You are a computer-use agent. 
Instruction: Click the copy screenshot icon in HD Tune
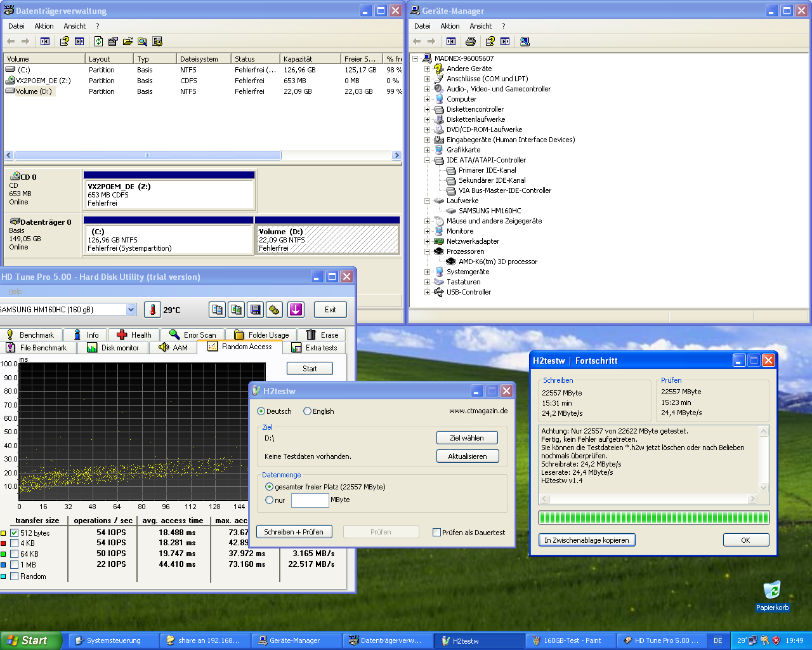237,310
